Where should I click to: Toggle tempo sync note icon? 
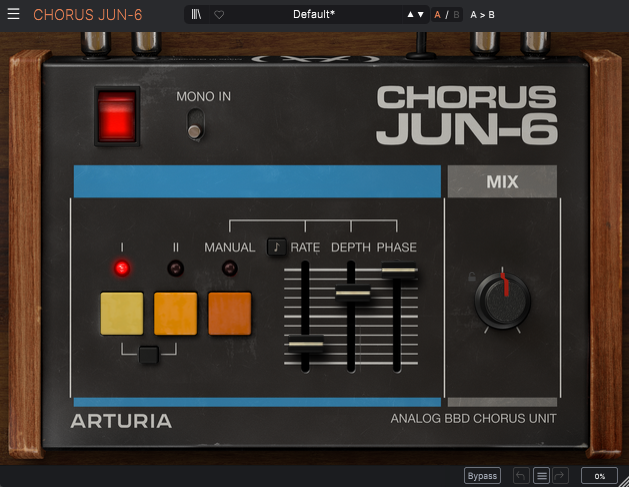(276, 247)
